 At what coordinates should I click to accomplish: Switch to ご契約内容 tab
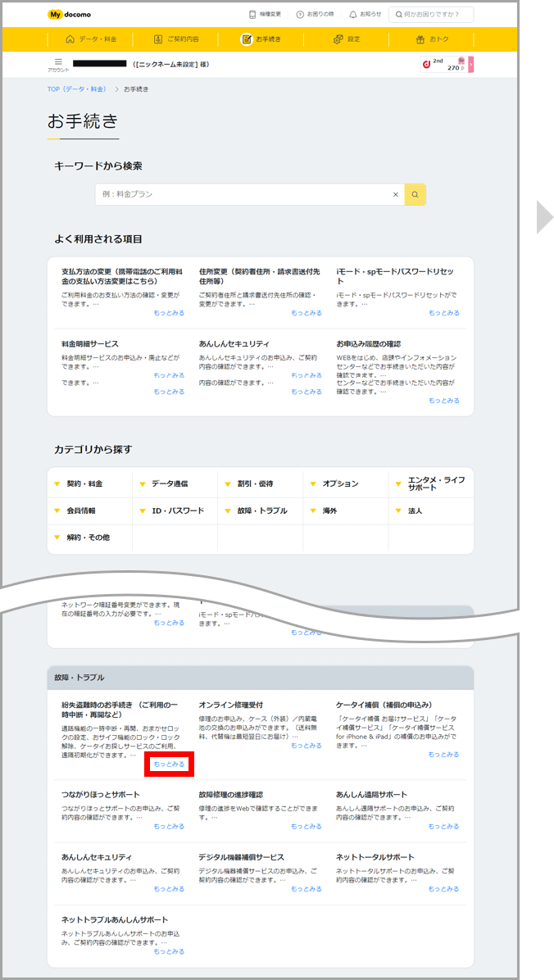176,39
